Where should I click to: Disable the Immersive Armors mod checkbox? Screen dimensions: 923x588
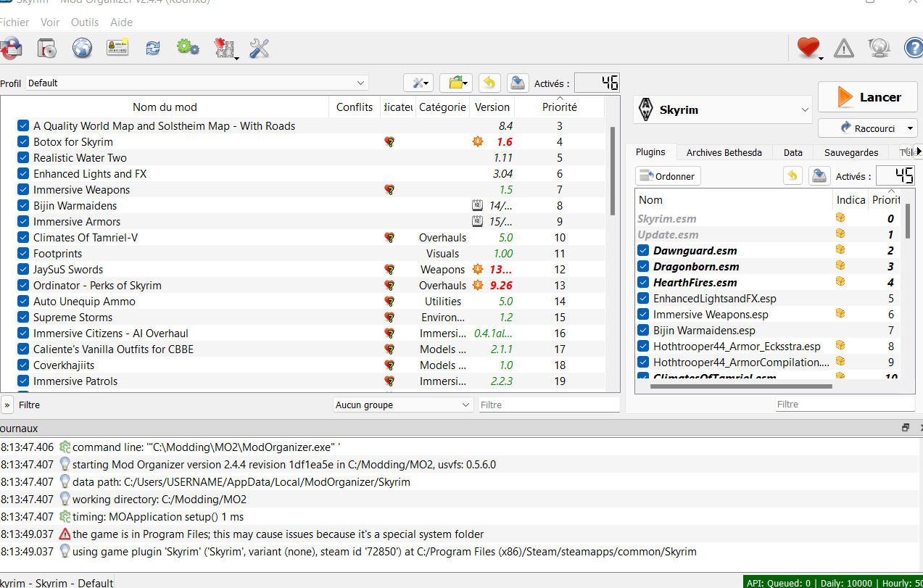coord(23,222)
